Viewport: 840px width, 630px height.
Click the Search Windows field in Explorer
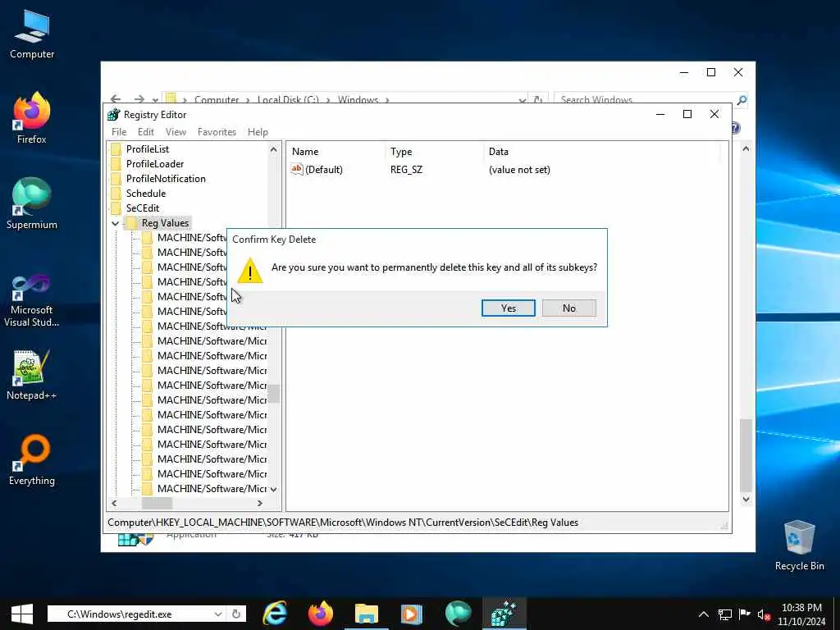tap(645, 99)
